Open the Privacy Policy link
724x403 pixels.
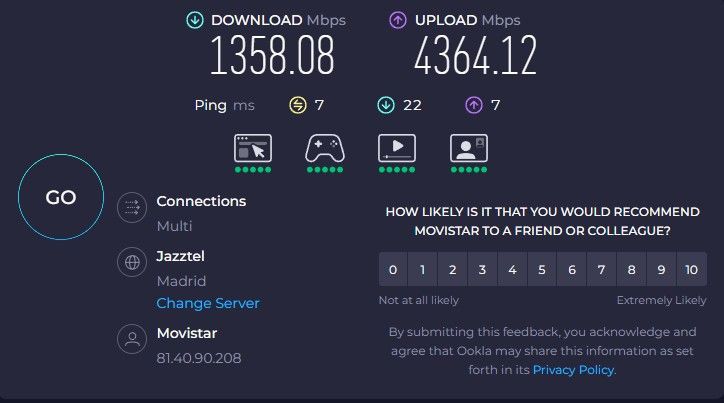click(573, 370)
